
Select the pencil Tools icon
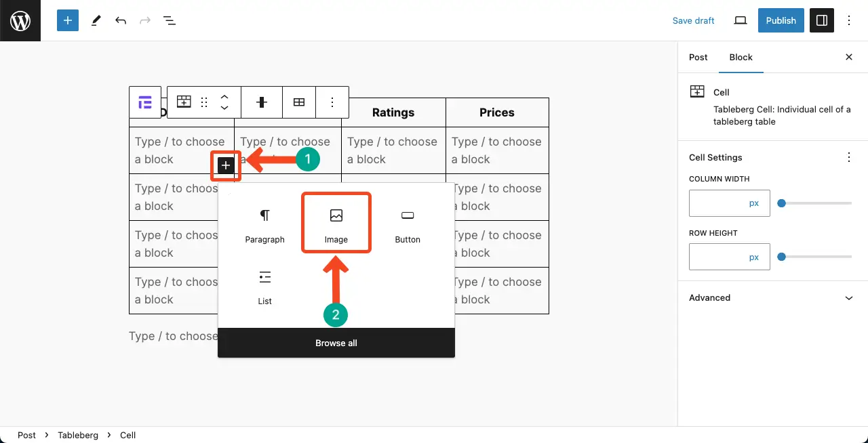point(96,20)
